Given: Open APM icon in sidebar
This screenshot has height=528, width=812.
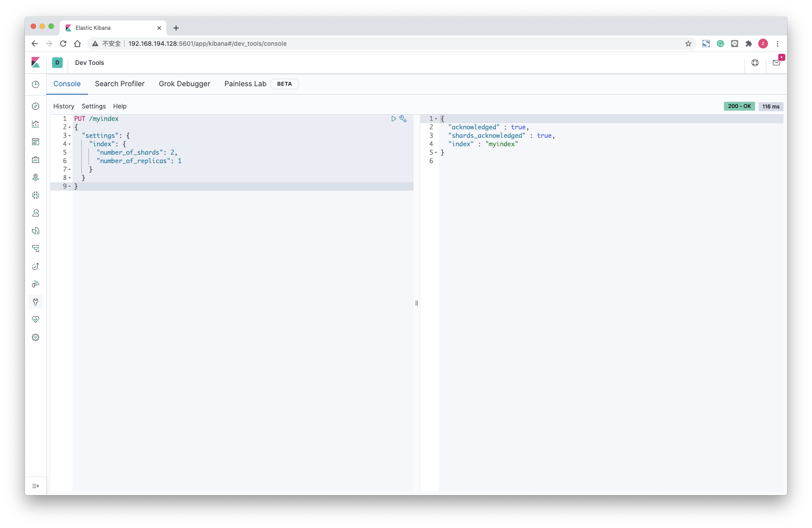Looking at the screenshot, I should pyautogui.click(x=36, y=248).
